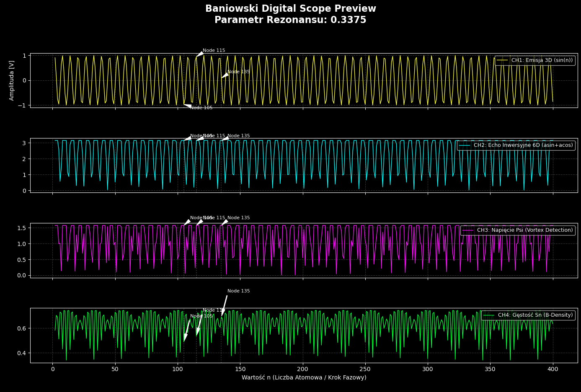
Task: Click the Node 135 text above the CH4 plot
Action: tap(238, 291)
